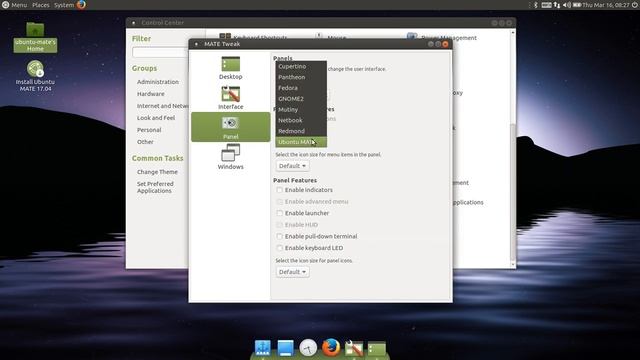Image resolution: width=640 pixels, height=360 pixels.
Task: Launch Install Ubuntu MATE 17.04 desktop icon
Action: 35,76
